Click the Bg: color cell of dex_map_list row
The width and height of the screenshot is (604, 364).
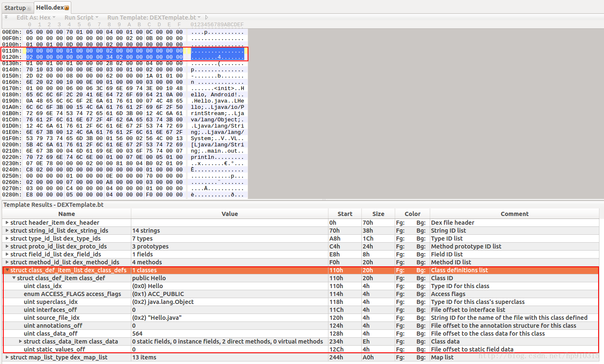click(421, 357)
